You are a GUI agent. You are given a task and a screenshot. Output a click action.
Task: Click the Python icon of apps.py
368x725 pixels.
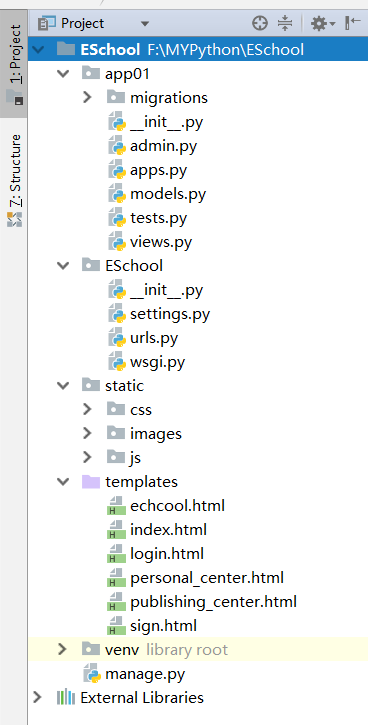(x=117, y=170)
